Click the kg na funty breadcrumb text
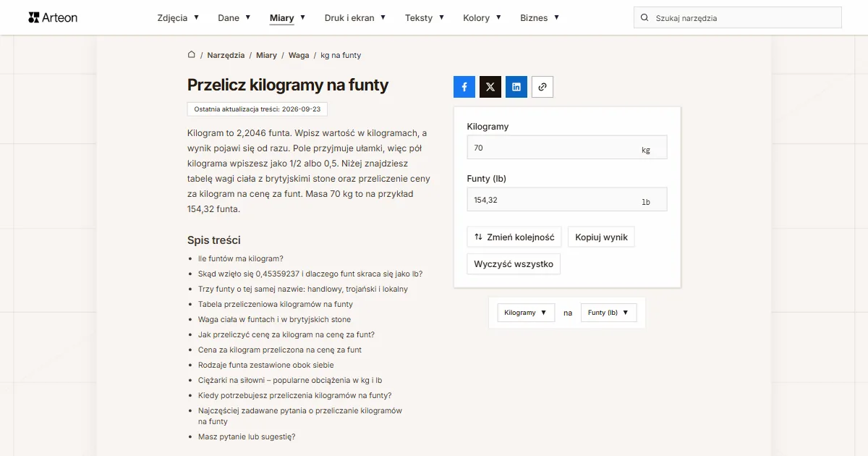The image size is (868, 456). coord(341,55)
